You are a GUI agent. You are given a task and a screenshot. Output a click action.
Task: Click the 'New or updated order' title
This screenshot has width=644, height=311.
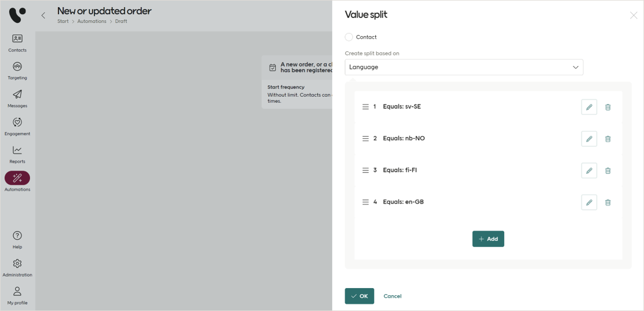point(104,11)
